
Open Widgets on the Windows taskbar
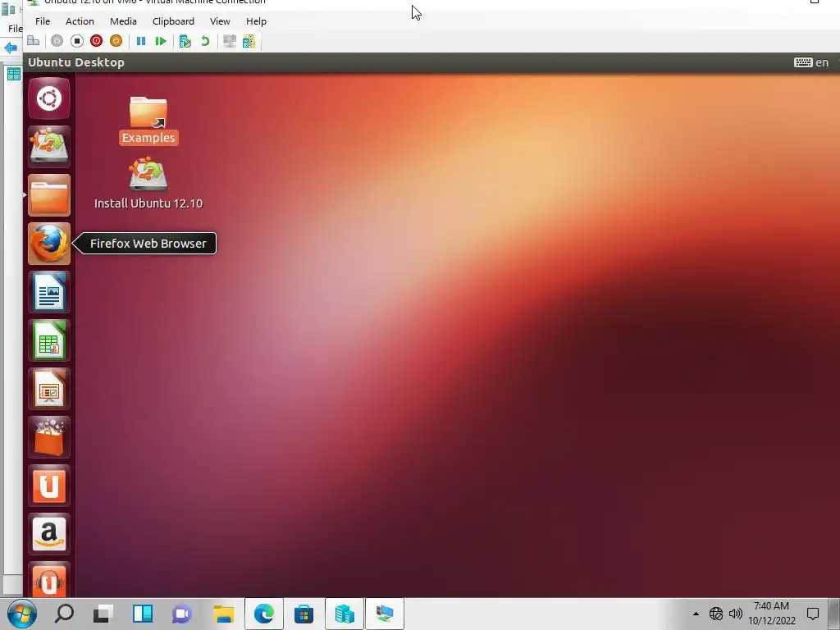pos(143,614)
